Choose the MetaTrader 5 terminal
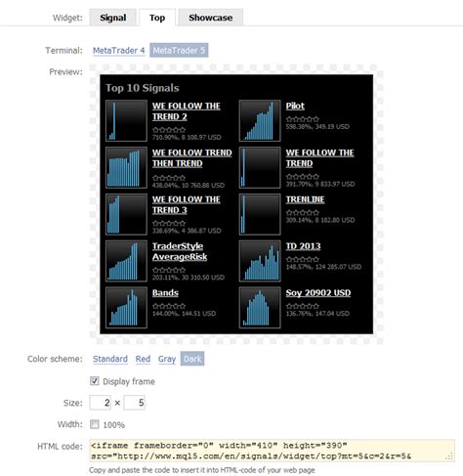The height and width of the screenshot is (476, 463). point(179,51)
